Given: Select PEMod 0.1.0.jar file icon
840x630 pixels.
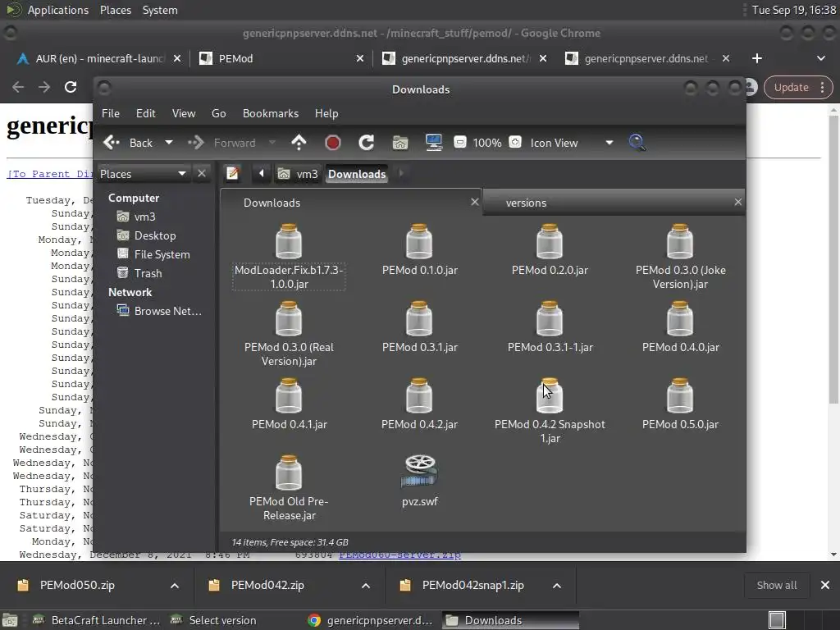Looking at the screenshot, I should click(x=419, y=242).
